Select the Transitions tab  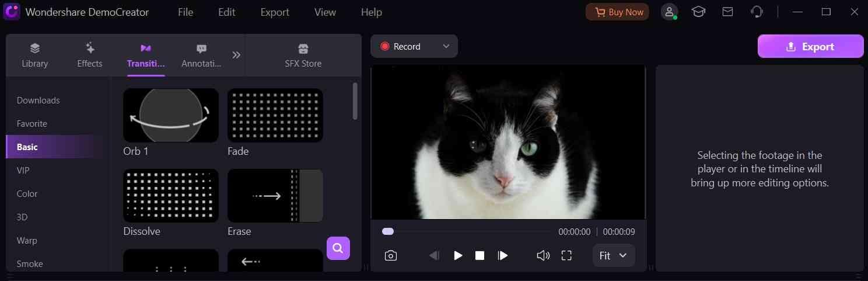pos(146,55)
